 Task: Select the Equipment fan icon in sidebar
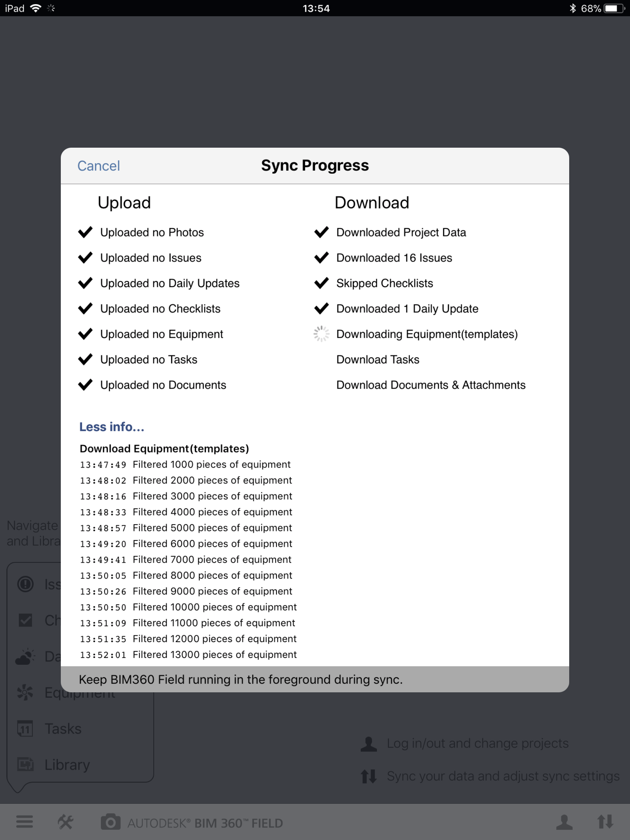(25, 692)
